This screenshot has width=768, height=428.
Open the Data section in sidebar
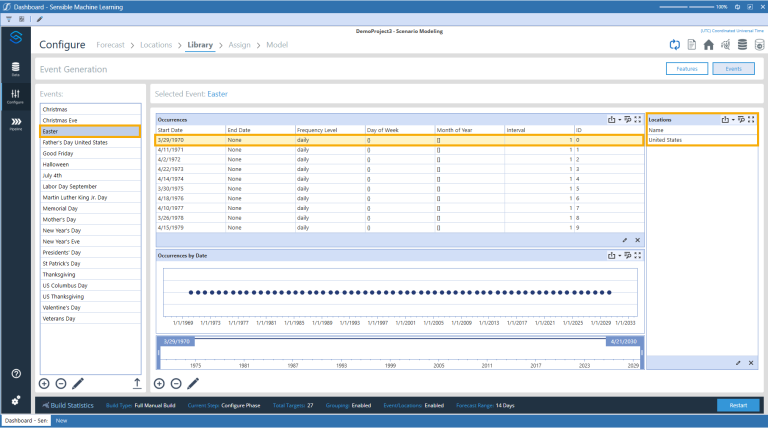pyautogui.click(x=15, y=69)
